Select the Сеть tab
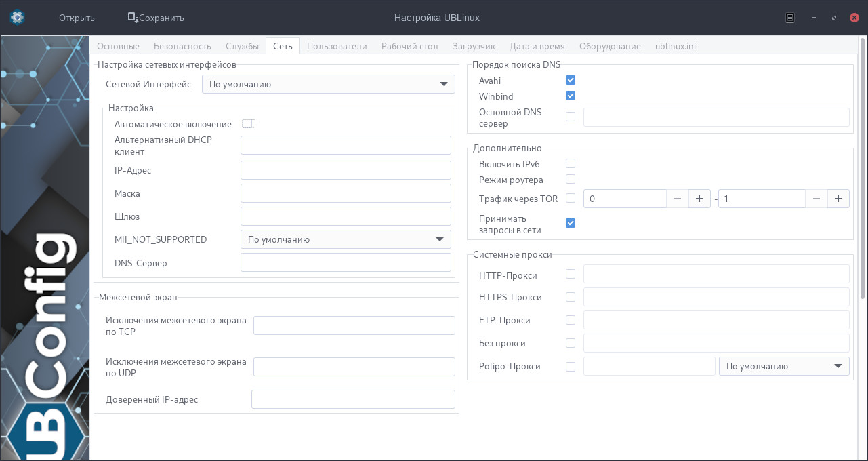Screen dimensions: 868x461 [x=283, y=46]
